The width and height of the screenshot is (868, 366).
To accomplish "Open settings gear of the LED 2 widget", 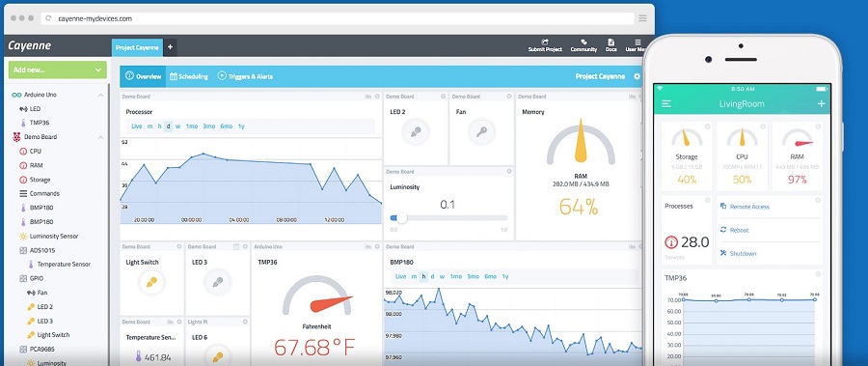I will tap(443, 97).
